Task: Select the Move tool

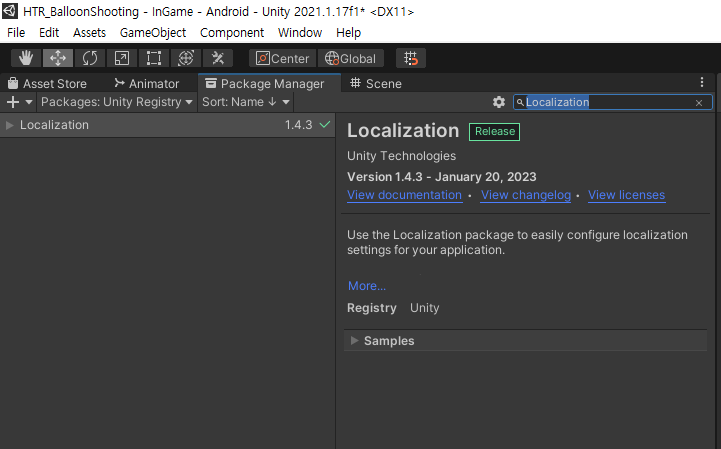Action: pos(58,58)
